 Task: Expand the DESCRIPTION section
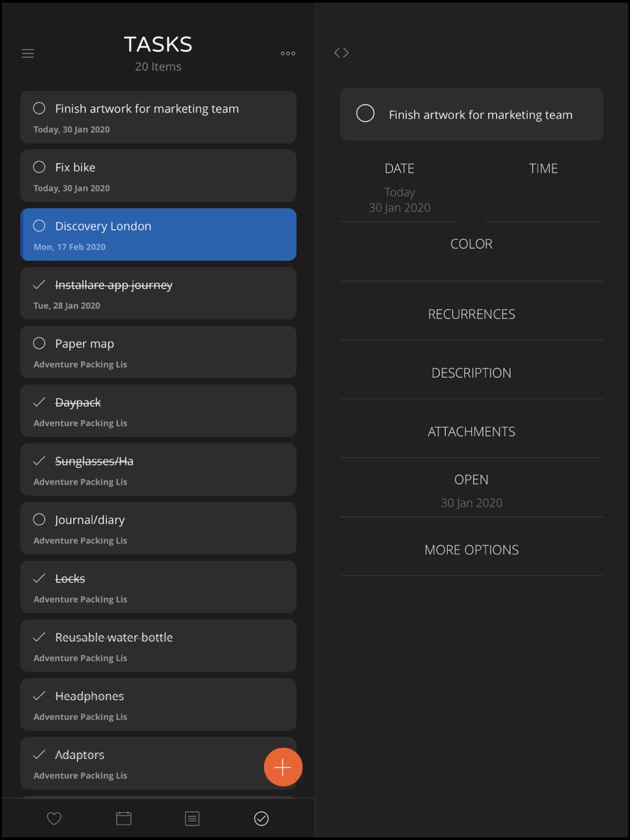click(471, 373)
